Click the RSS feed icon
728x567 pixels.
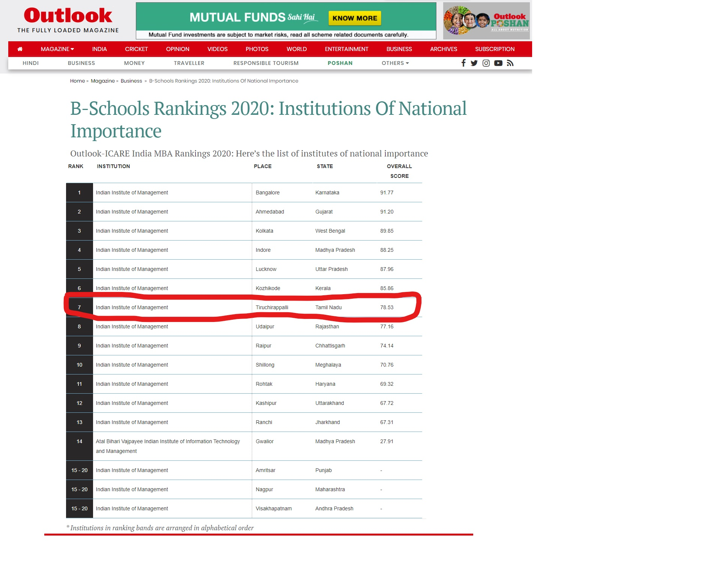(x=510, y=63)
